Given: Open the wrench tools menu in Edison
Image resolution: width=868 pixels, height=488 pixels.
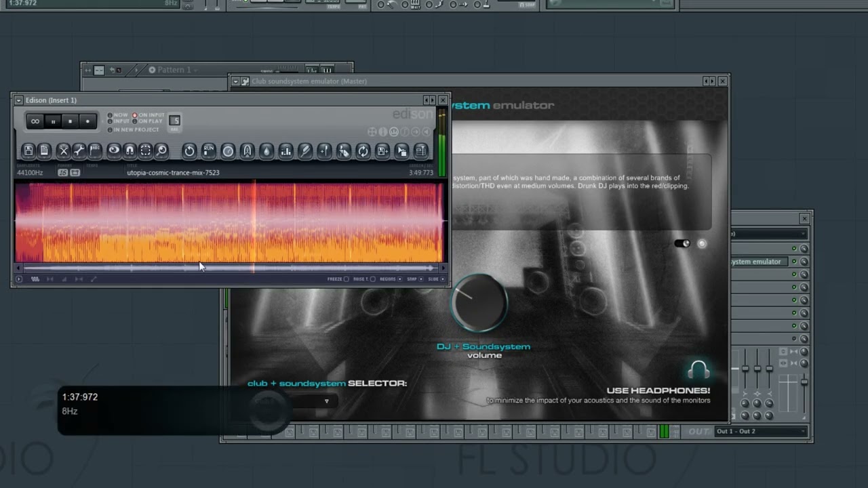Looking at the screenshot, I should pyautogui.click(x=79, y=150).
